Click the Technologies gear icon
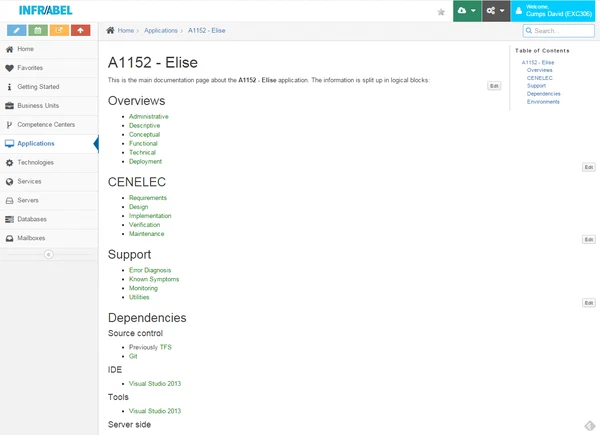Screen dimensions: 600x435 click(10, 163)
